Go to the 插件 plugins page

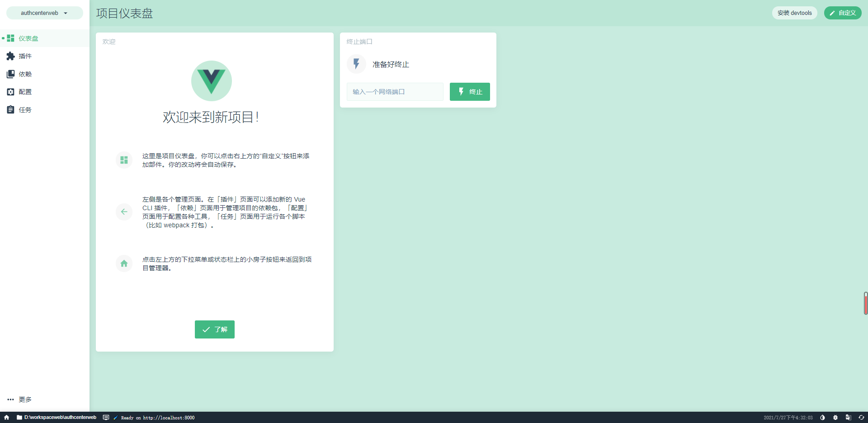(44, 56)
